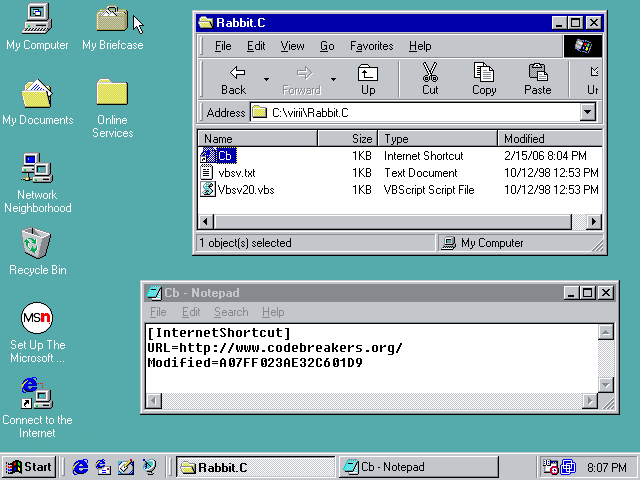Sort files by the Size column header
This screenshot has height=480, width=640.
348,139
